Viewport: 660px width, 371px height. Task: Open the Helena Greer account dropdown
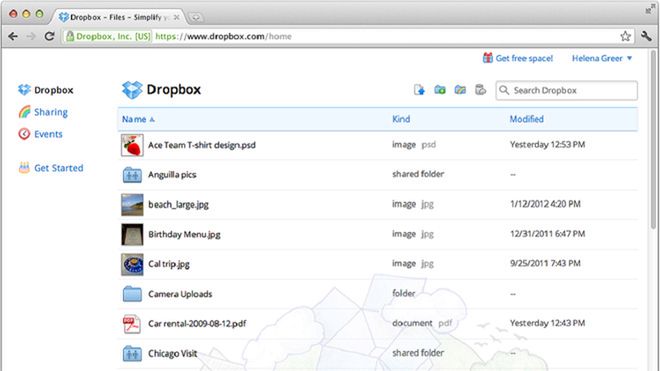[x=602, y=58]
